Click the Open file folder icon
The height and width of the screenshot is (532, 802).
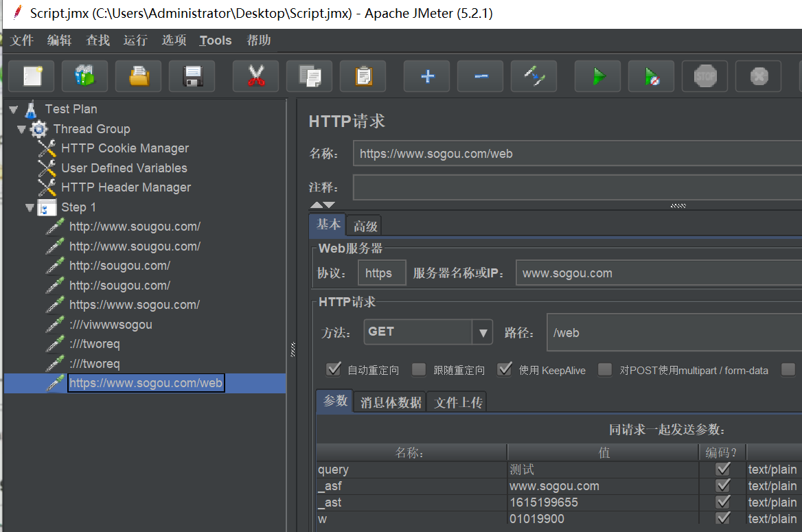[139, 76]
